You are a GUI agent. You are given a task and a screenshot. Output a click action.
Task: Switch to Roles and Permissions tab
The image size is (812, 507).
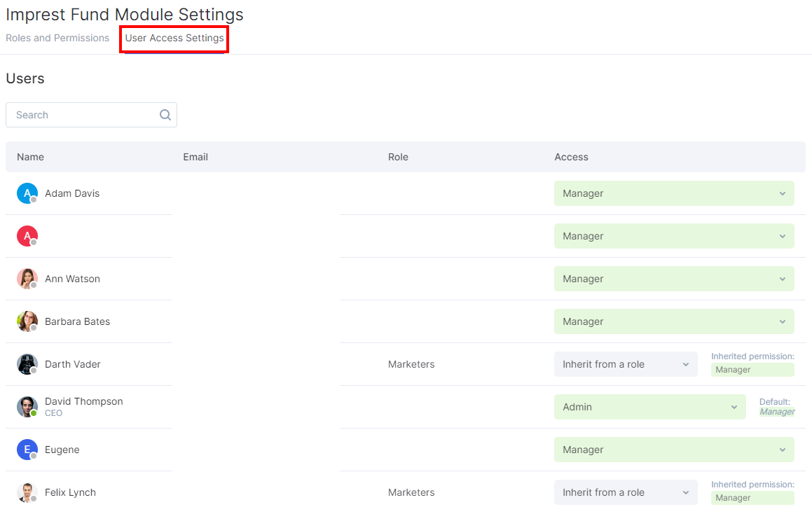[57, 38]
